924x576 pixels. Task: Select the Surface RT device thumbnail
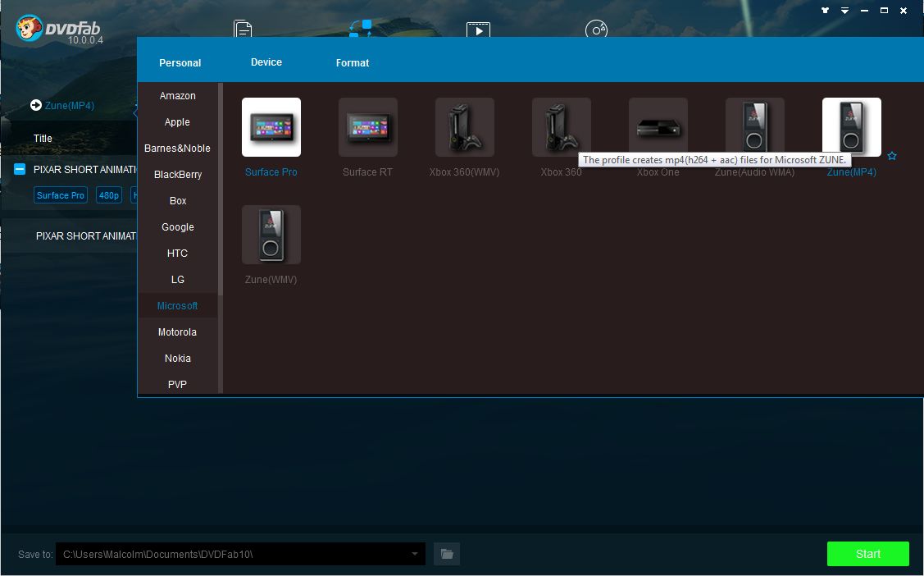click(x=367, y=127)
